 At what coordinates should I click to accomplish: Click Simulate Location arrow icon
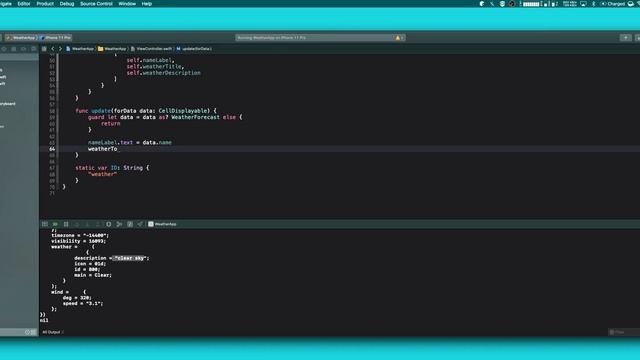pyautogui.click(x=140, y=224)
